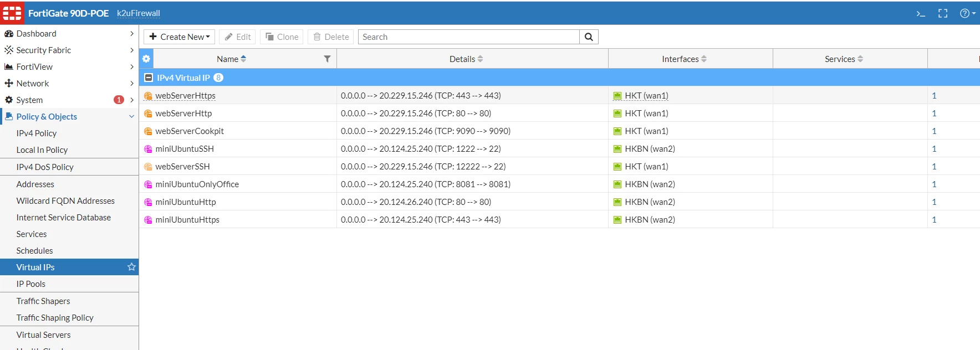Click the miniUbuntuHttp VIP icon
Image resolution: width=980 pixels, height=350 pixels.
(148, 202)
